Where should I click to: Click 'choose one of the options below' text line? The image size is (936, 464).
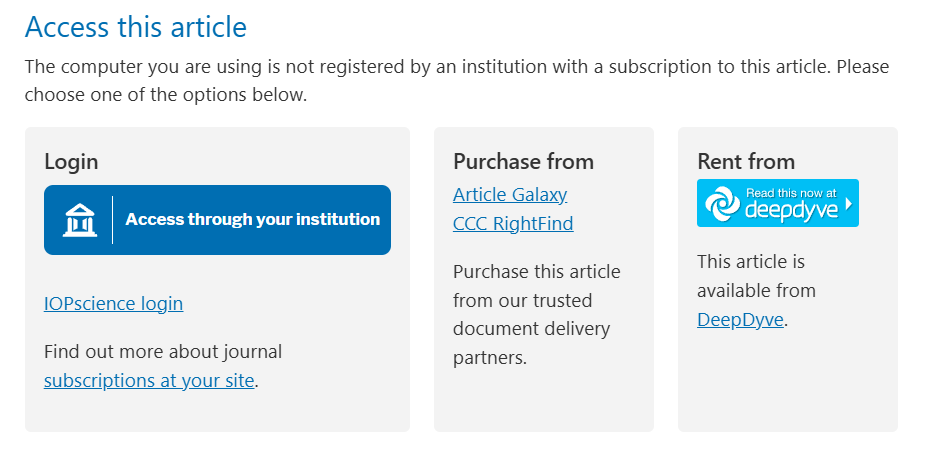coord(165,95)
